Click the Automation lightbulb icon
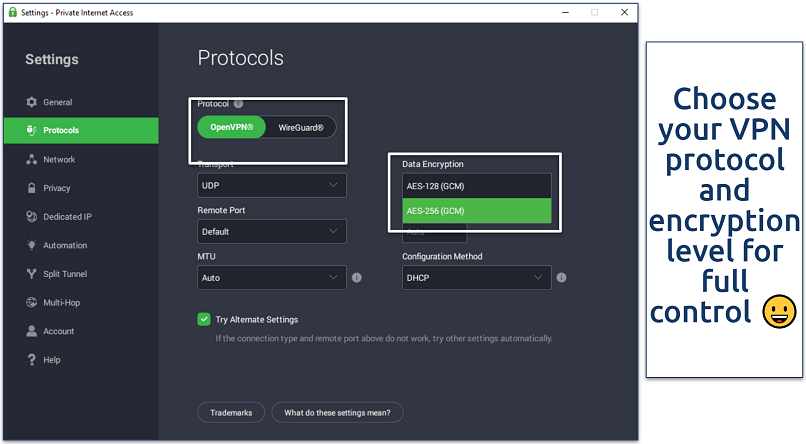 tap(31, 245)
